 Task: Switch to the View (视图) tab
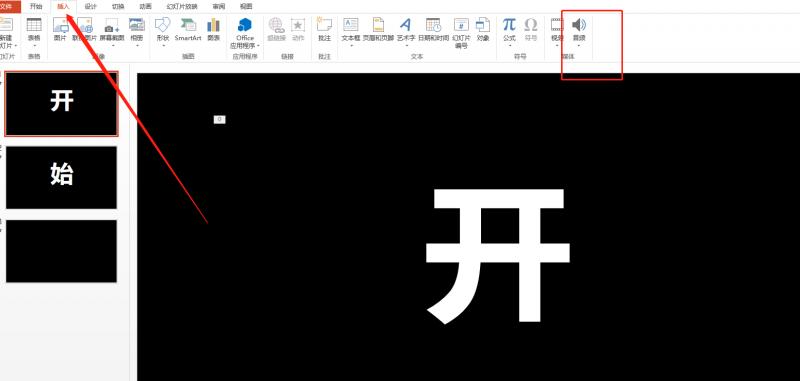pyautogui.click(x=245, y=7)
